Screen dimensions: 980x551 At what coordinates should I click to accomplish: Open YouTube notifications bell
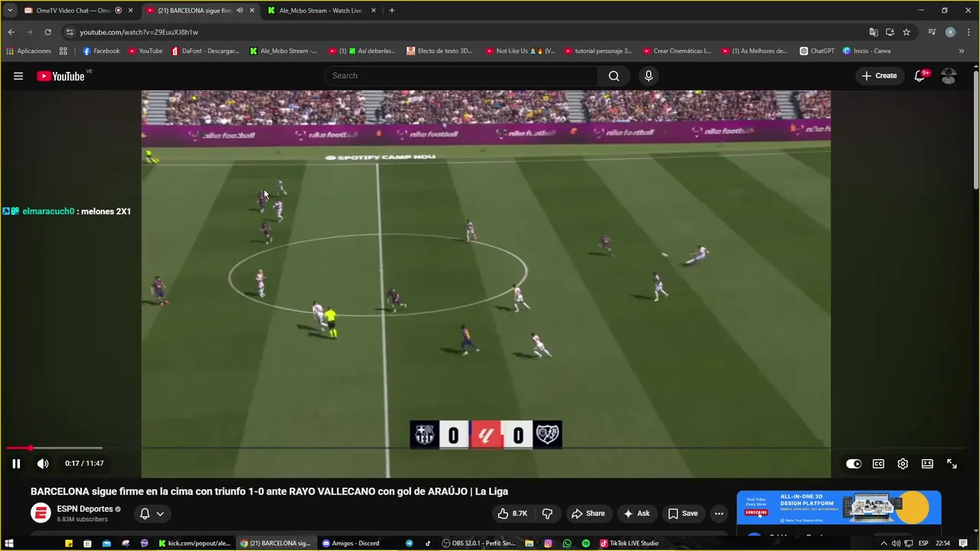pos(920,76)
